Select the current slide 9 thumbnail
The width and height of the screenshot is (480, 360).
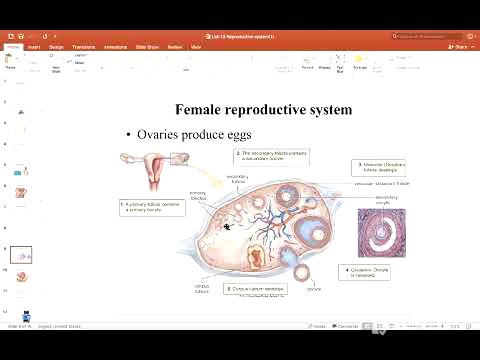21,255
